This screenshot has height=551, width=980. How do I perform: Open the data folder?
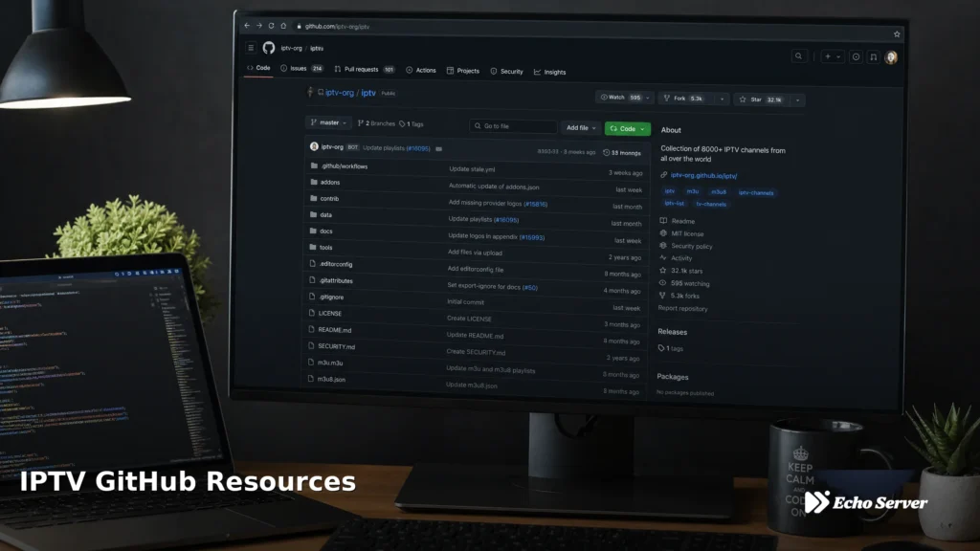(x=325, y=215)
